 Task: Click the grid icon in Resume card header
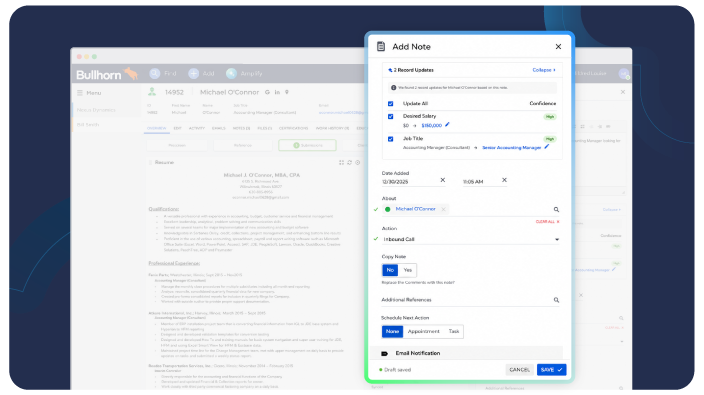pyautogui.click(x=341, y=162)
